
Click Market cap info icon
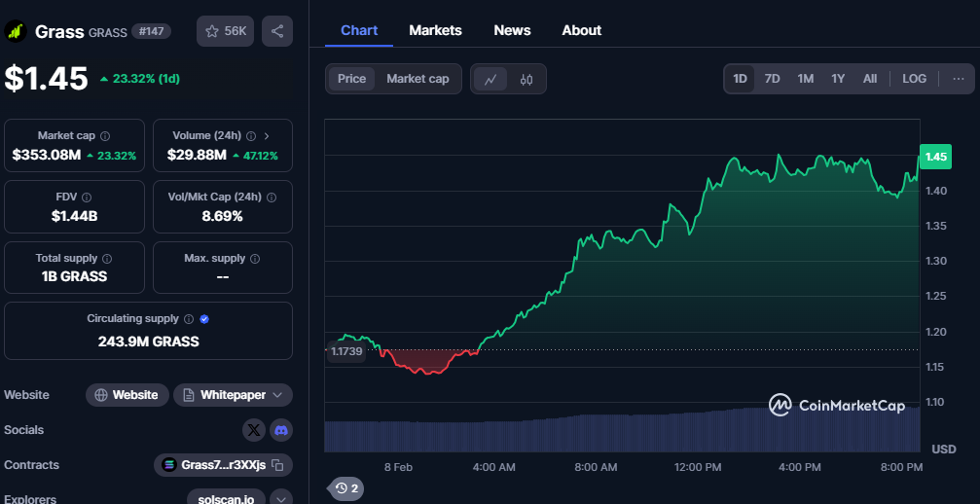pos(105,136)
